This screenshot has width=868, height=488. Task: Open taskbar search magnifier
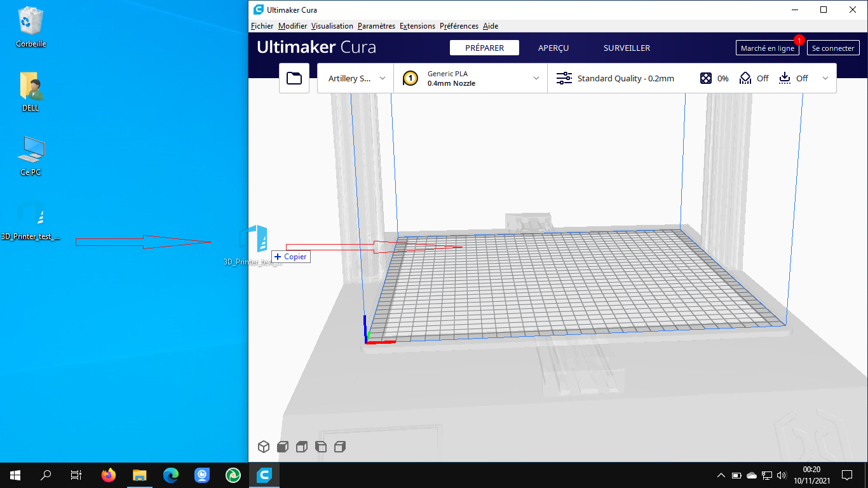pyautogui.click(x=46, y=475)
